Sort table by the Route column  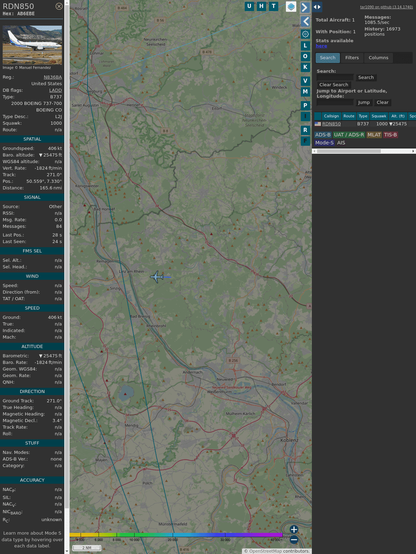click(348, 116)
